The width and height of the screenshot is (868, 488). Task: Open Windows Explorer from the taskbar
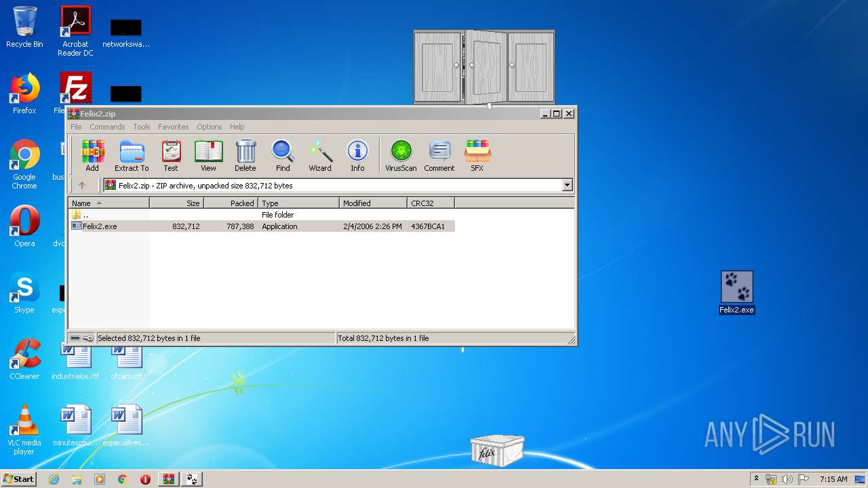pos(77,479)
